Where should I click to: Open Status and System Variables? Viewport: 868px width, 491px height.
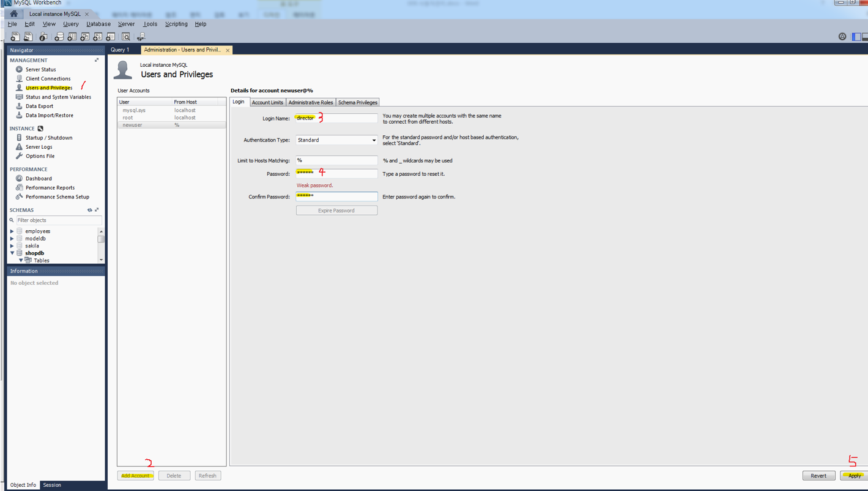point(58,97)
